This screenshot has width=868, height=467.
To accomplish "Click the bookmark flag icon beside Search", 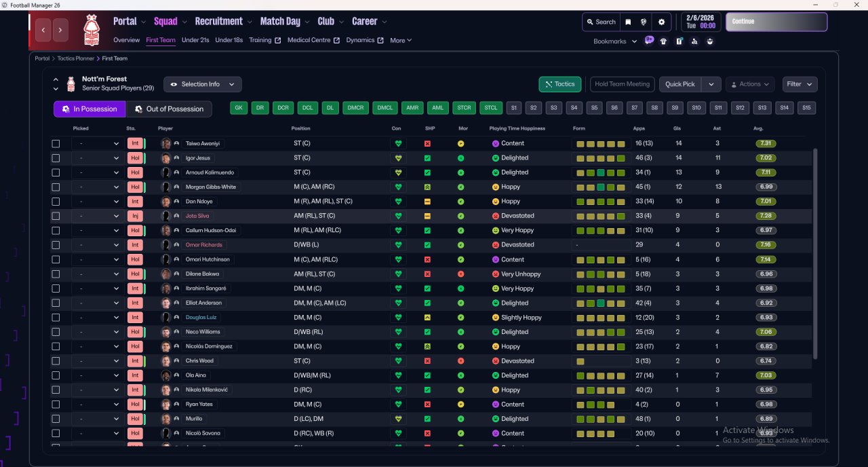I will pos(628,22).
